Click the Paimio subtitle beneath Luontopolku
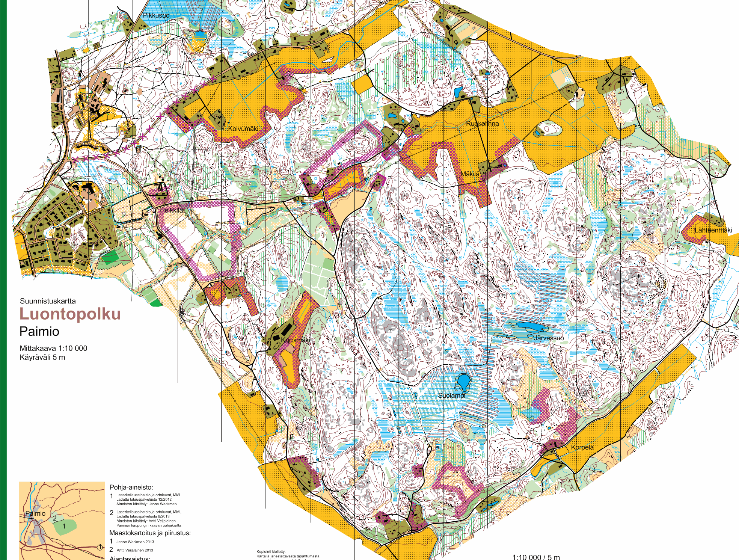This screenshot has height=560, width=739. point(39,331)
